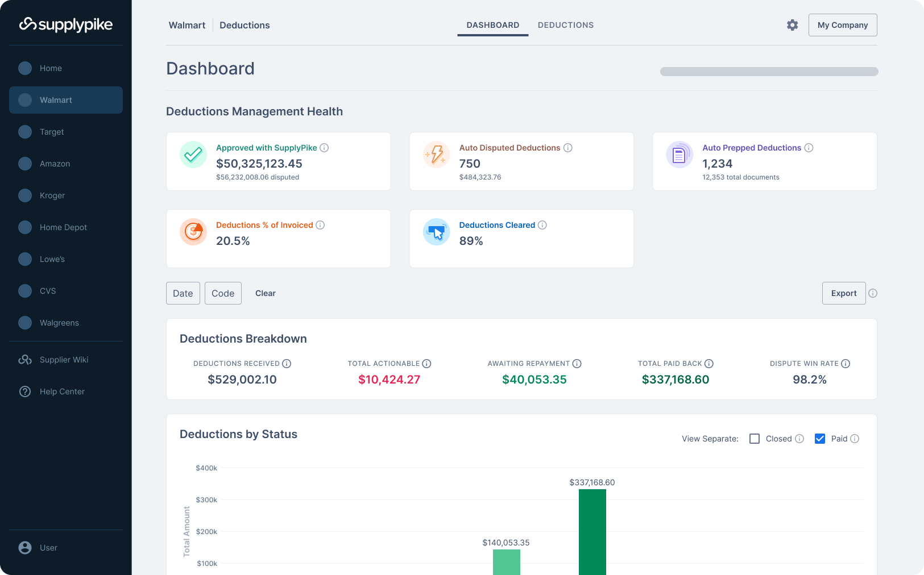The height and width of the screenshot is (575, 924).
Task: Click info icon beside Deductions % of Invoiced
Action: tap(320, 225)
